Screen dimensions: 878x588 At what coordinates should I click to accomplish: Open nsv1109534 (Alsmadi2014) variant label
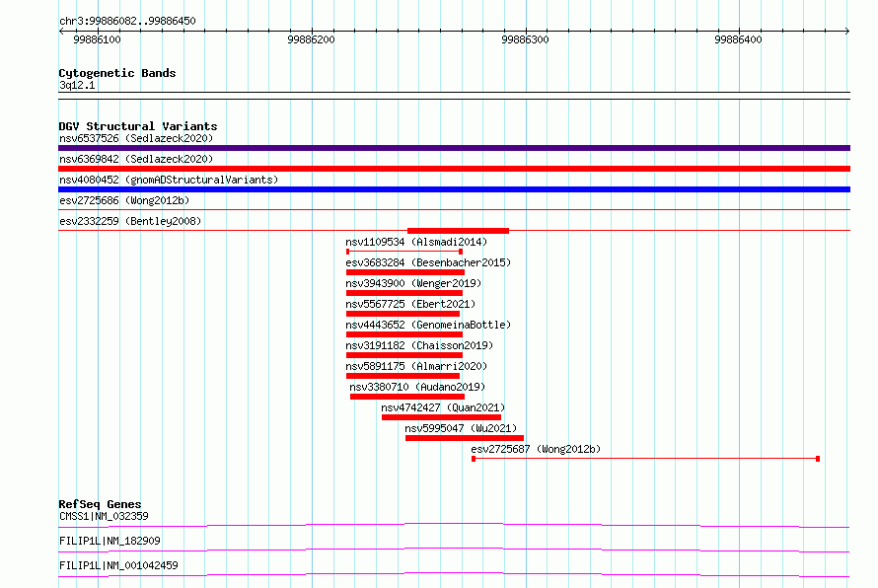(416, 242)
